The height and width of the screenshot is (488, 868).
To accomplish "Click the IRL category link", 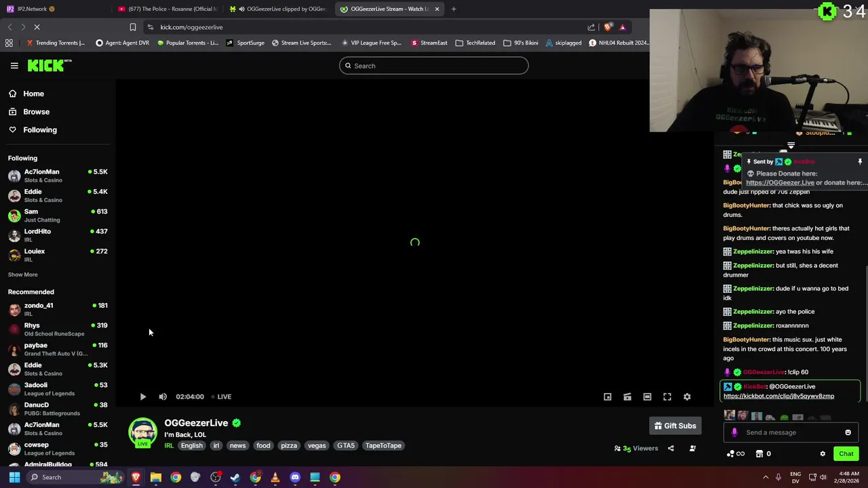I will click(169, 445).
